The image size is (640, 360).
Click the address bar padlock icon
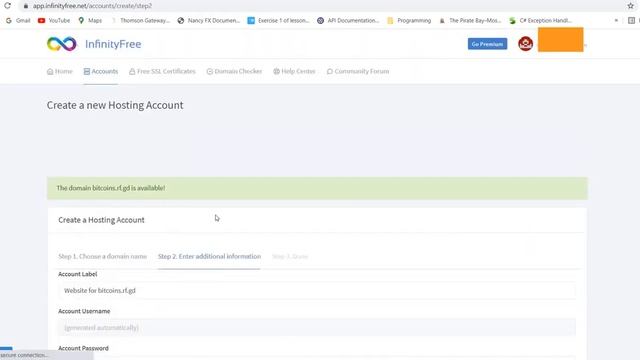[x=26, y=6]
